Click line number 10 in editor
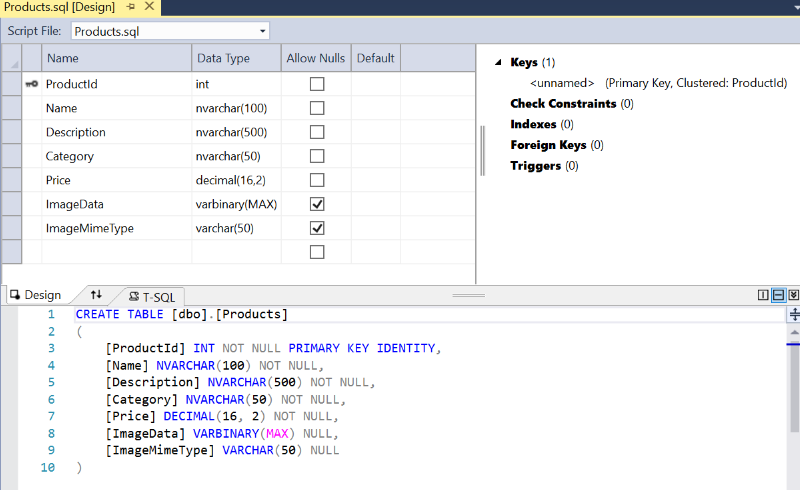The height and width of the screenshot is (490, 800). 47,467
